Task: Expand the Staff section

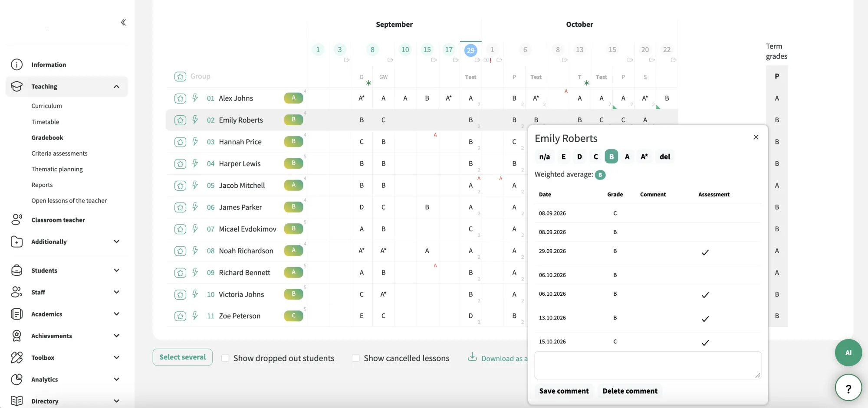Action: tap(116, 292)
